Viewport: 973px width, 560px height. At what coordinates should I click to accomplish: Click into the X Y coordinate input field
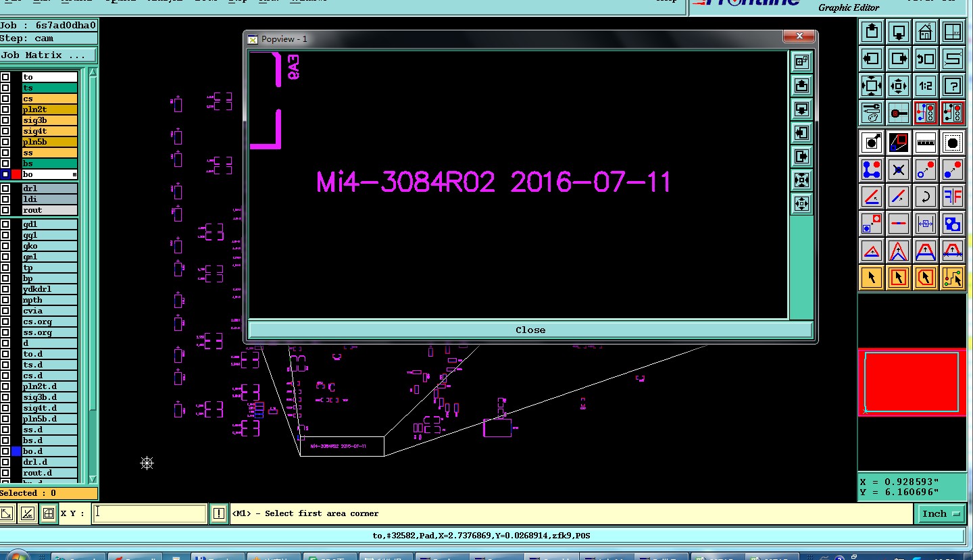click(x=149, y=513)
